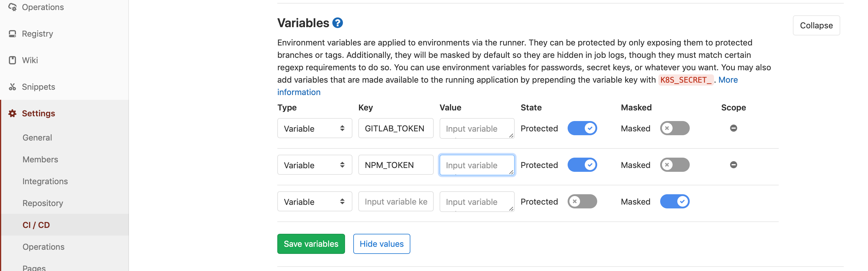The height and width of the screenshot is (271, 868).
Task: Open the Wiki section icon
Action: (12, 60)
